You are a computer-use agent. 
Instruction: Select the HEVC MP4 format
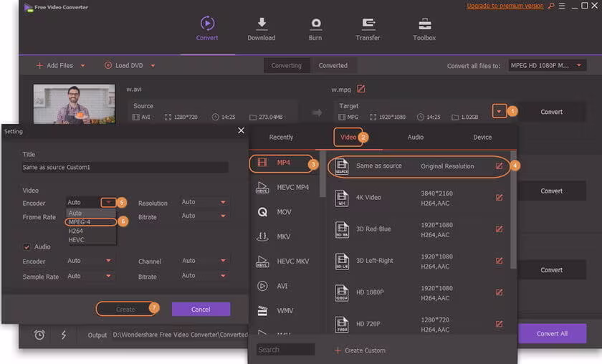pos(284,188)
